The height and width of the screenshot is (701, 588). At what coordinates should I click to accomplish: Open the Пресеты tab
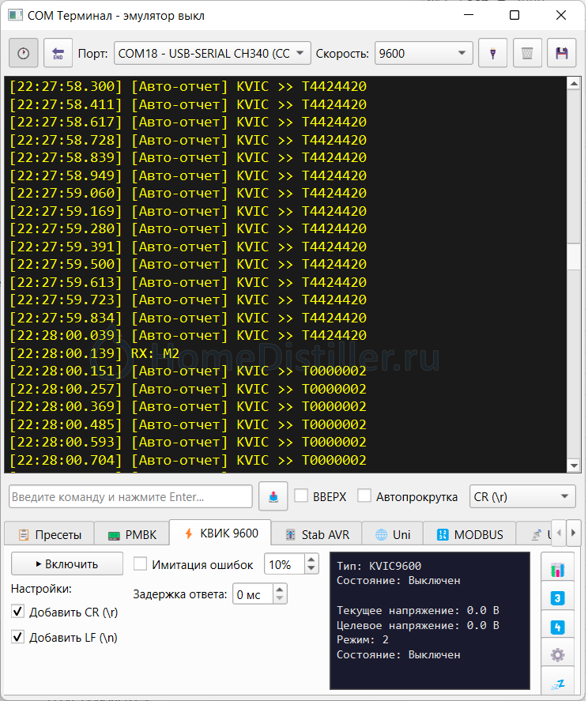[x=50, y=534]
